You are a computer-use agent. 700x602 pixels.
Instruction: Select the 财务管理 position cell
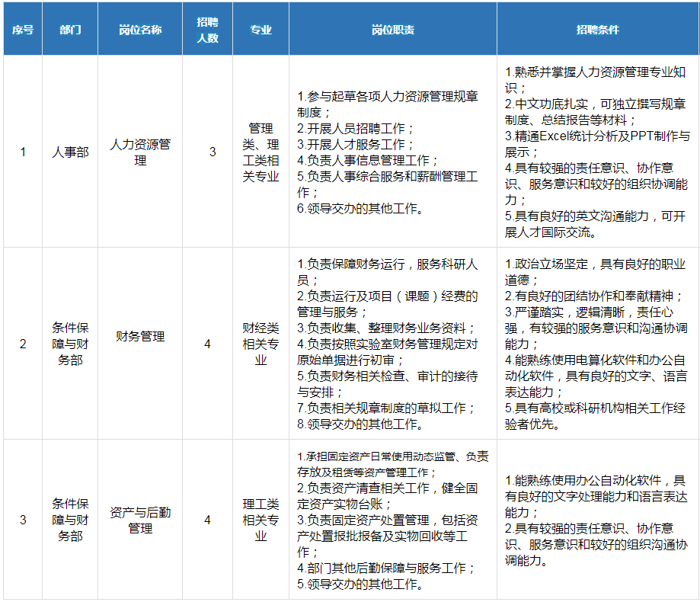pos(140,337)
